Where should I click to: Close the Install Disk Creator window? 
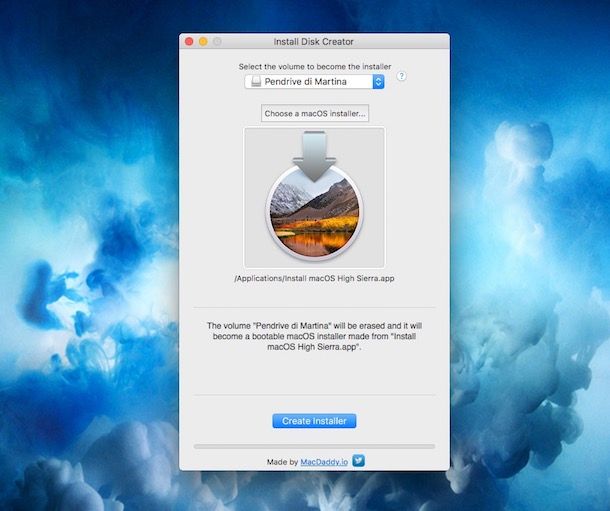pyautogui.click(x=189, y=42)
